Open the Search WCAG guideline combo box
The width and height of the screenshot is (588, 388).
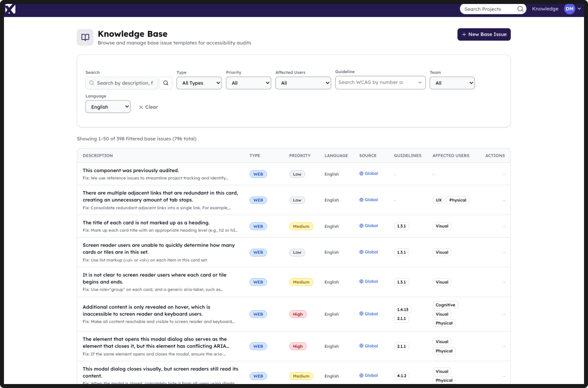(380, 82)
